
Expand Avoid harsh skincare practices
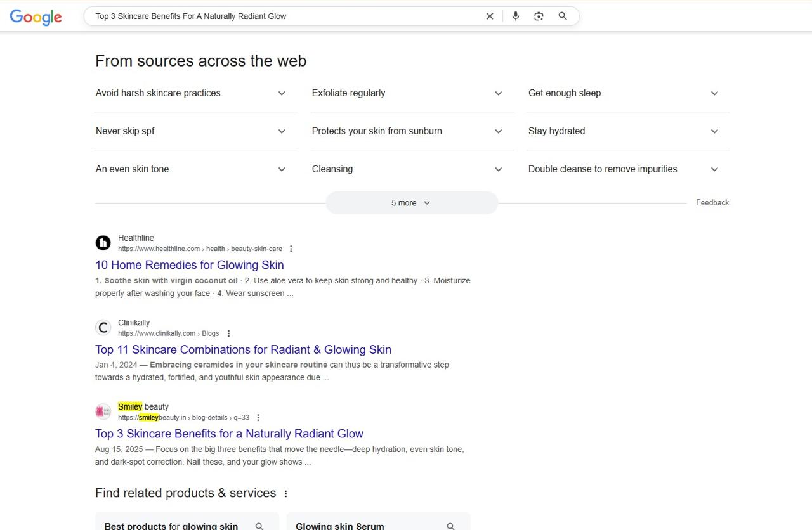[195, 93]
